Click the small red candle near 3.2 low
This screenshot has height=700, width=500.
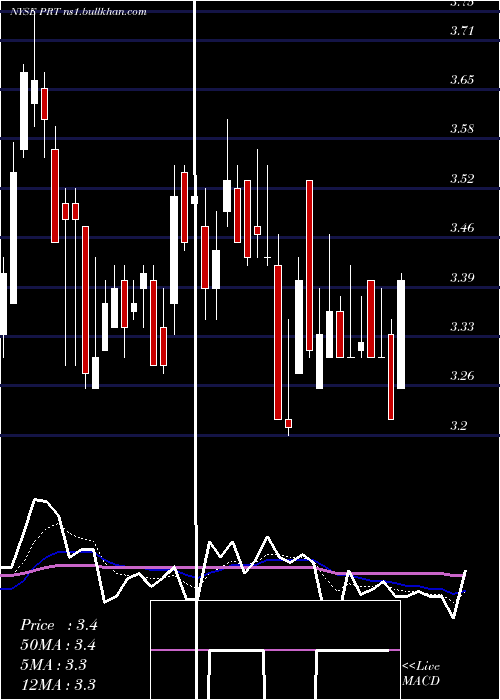[288, 424]
